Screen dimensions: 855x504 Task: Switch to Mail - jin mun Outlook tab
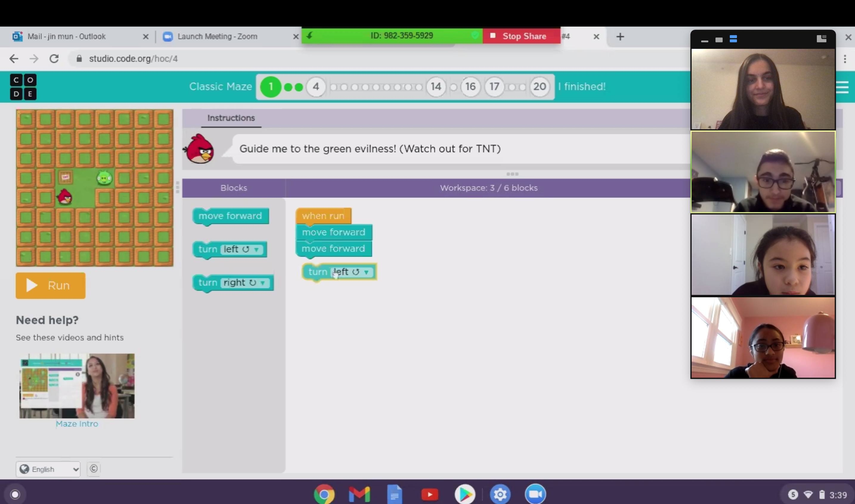point(66,37)
